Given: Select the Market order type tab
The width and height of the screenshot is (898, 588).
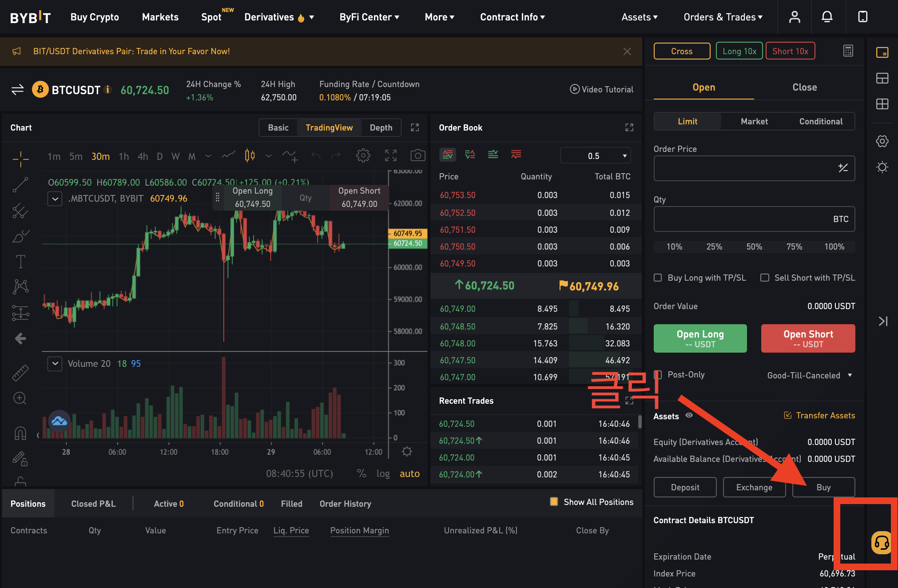Looking at the screenshot, I should pos(754,121).
